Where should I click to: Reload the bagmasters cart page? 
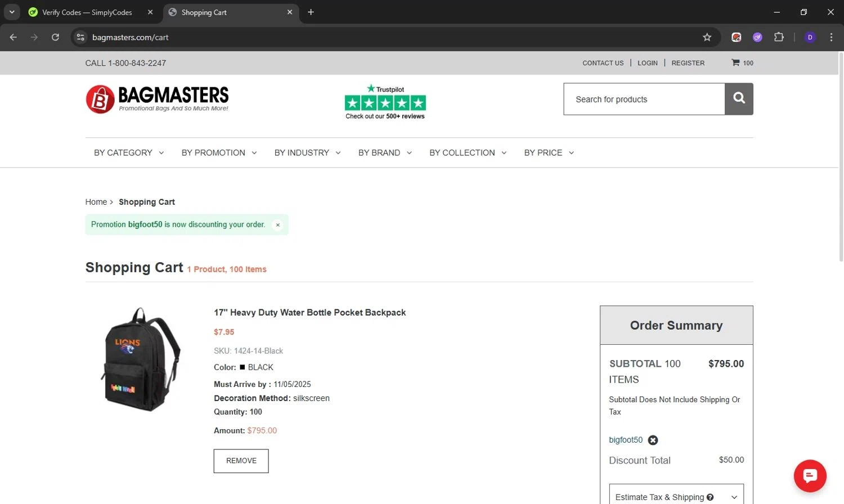tap(55, 37)
